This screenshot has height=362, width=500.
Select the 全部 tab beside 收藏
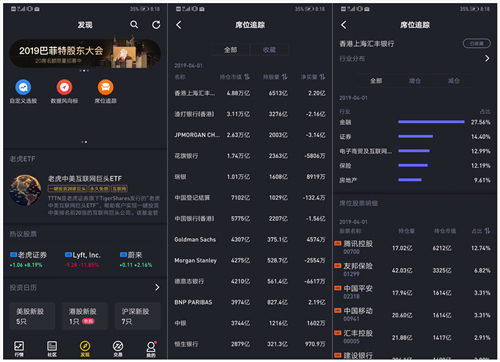(x=230, y=50)
